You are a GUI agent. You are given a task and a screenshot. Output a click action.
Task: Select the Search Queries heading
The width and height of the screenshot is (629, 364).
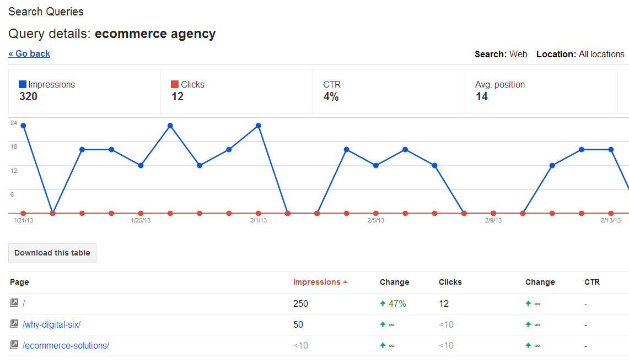click(46, 11)
